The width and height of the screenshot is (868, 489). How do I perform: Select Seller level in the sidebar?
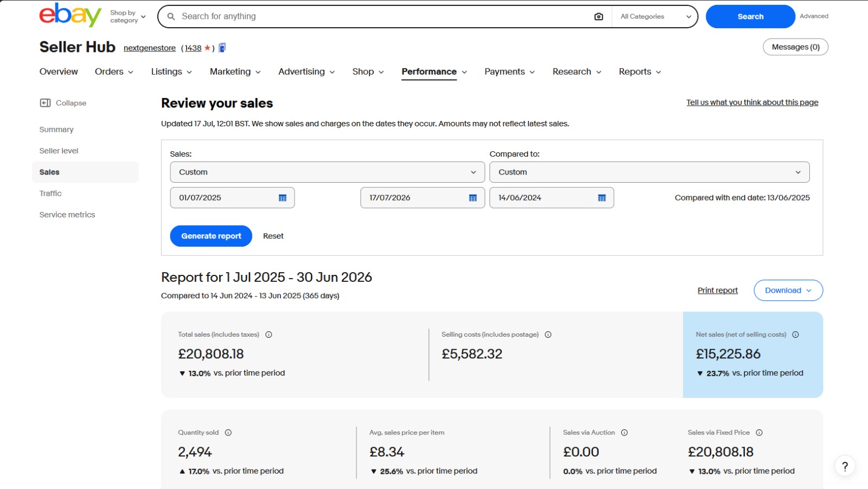point(59,151)
